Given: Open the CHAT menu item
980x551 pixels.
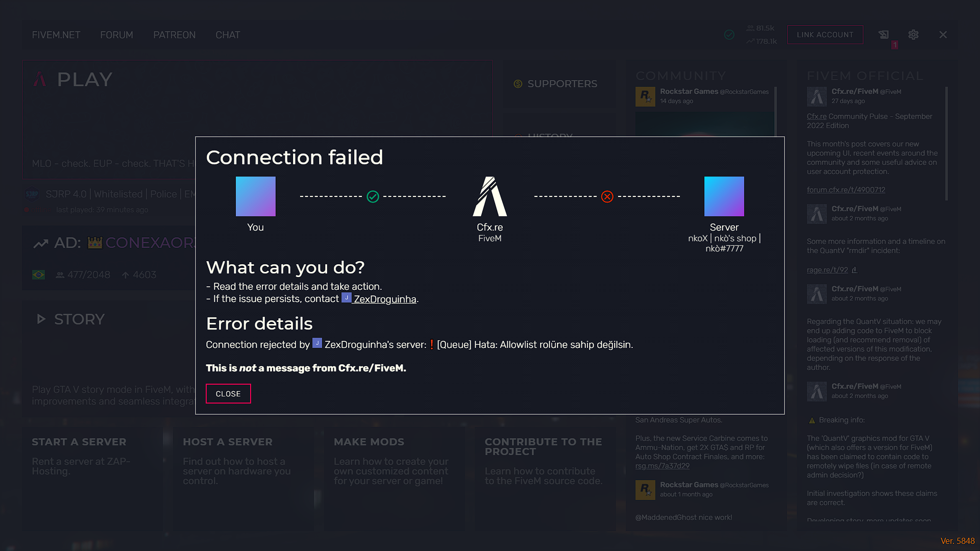Looking at the screenshot, I should pyautogui.click(x=228, y=35).
